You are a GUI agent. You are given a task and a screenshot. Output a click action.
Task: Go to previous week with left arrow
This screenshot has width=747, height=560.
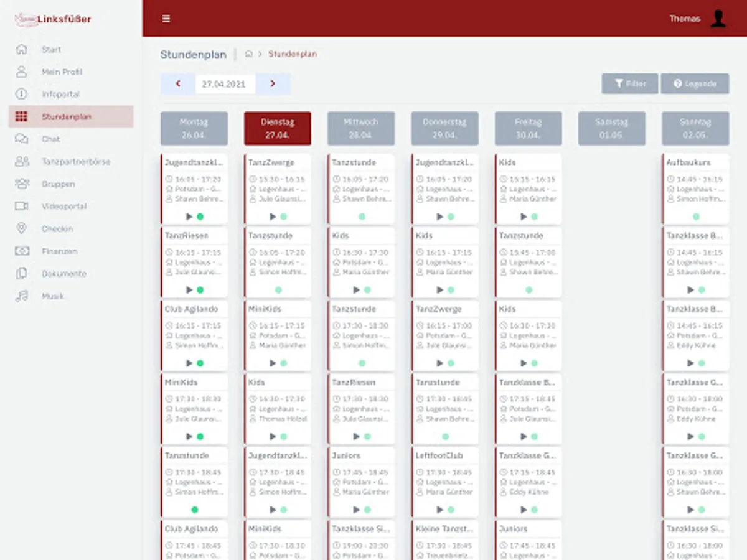tap(178, 84)
